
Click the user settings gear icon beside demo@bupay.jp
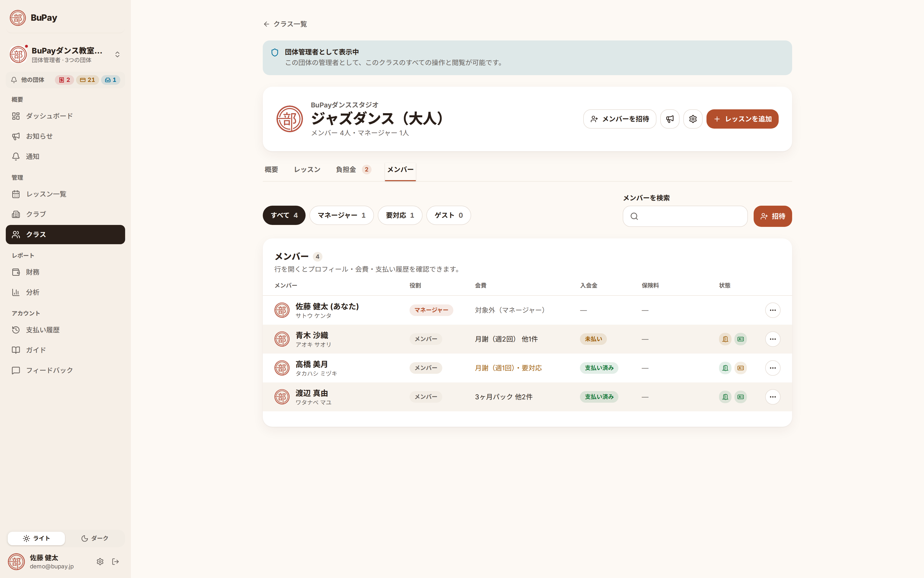pyautogui.click(x=100, y=562)
